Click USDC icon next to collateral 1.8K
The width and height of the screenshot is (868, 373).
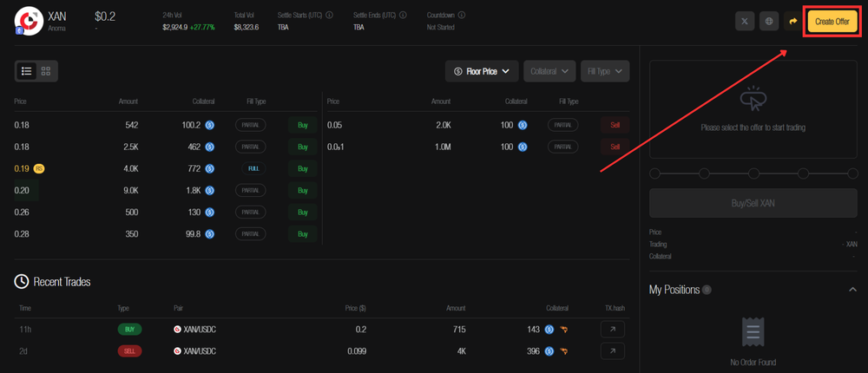[210, 190]
